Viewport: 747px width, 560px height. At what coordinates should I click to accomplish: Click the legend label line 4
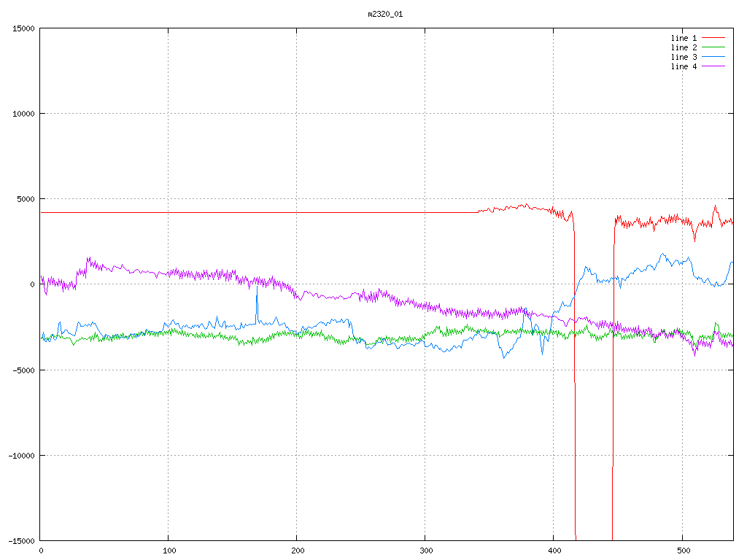click(684, 66)
